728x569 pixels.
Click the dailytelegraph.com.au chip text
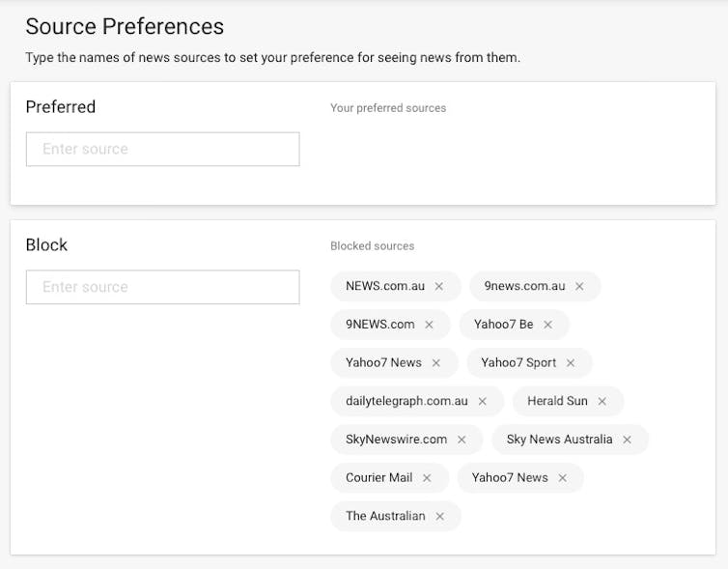point(406,401)
